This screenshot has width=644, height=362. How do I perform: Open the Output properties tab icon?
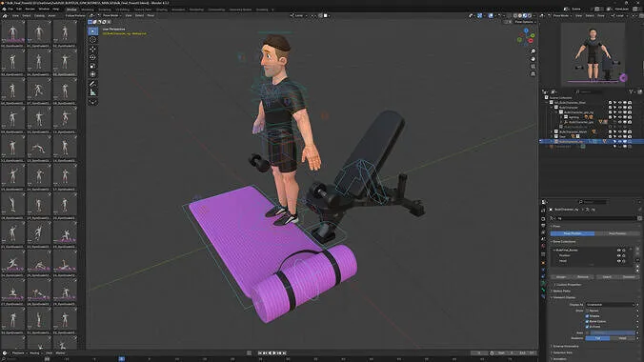(543, 226)
